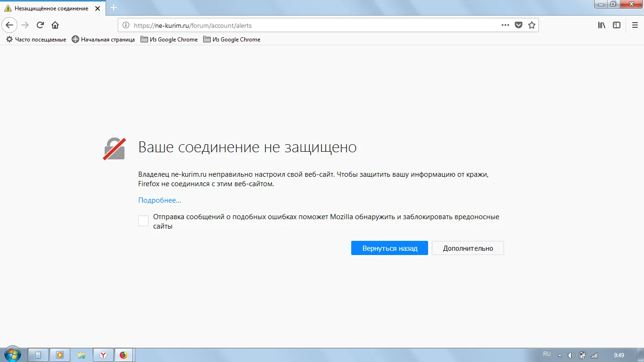
Task: Open the Library panel icon
Action: click(x=601, y=25)
